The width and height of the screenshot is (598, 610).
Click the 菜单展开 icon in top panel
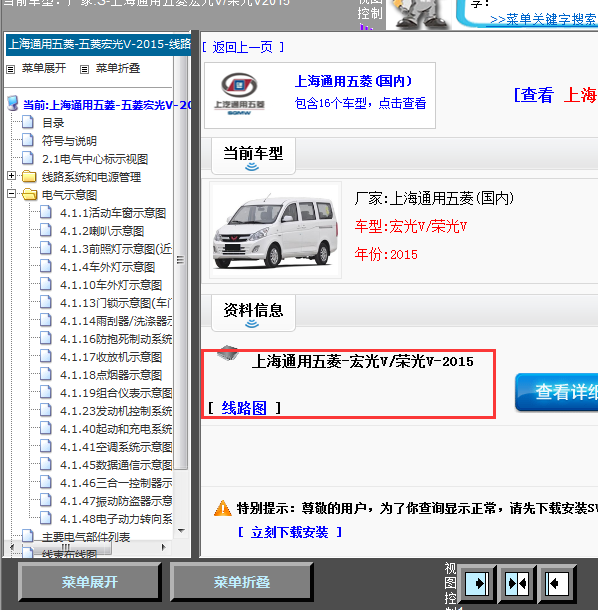11,69
